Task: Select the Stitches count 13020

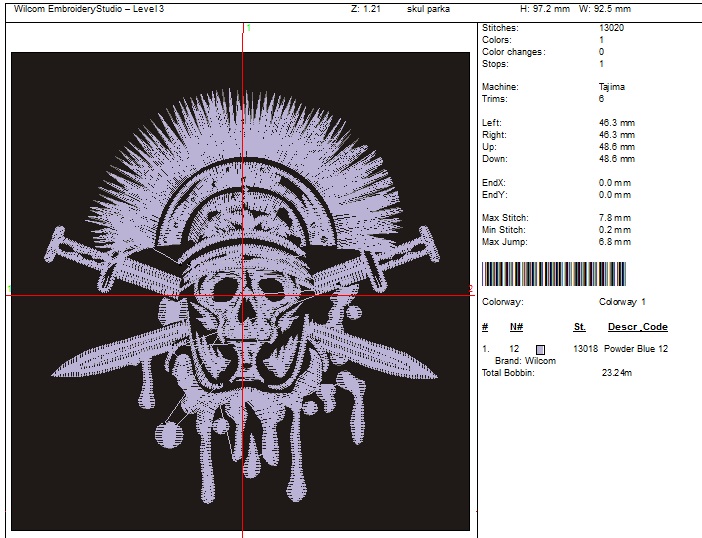Action: point(611,28)
